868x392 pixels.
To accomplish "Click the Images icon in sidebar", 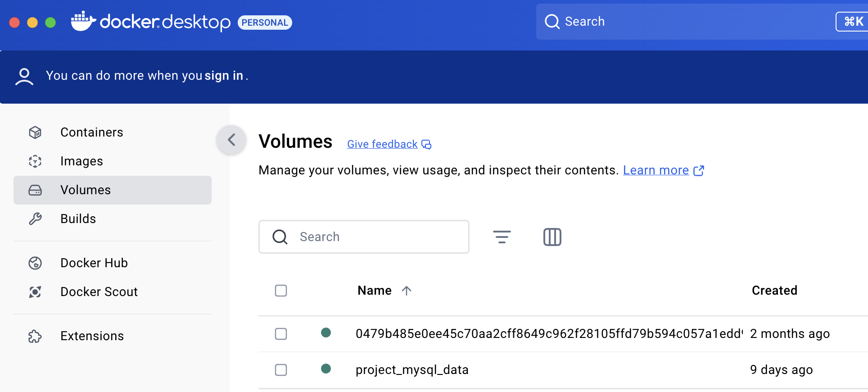I will (x=35, y=161).
